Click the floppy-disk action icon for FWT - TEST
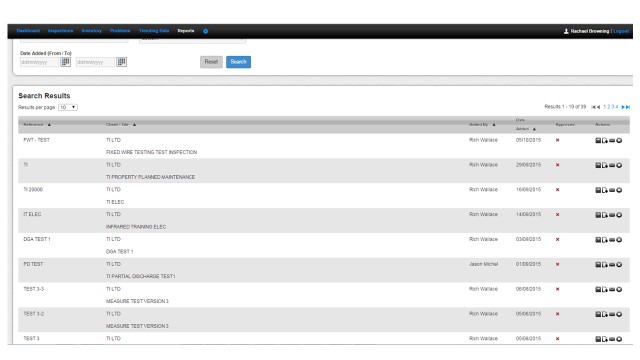The image size is (640, 360). 598,140
